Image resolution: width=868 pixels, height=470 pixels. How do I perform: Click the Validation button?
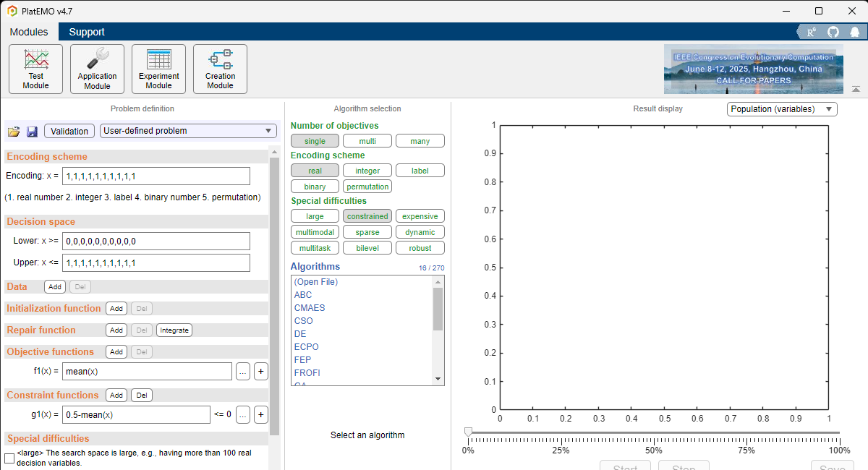click(x=70, y=132)
